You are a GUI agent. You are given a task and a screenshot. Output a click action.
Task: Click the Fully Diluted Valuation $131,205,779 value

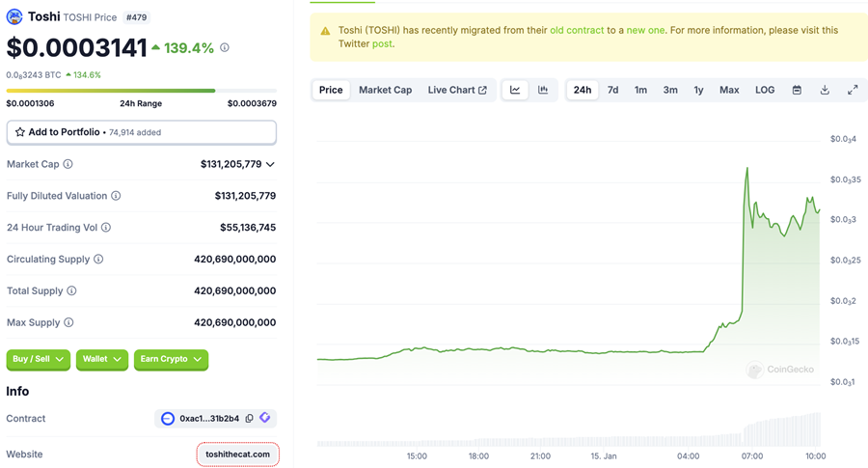(x=245, y=196)
